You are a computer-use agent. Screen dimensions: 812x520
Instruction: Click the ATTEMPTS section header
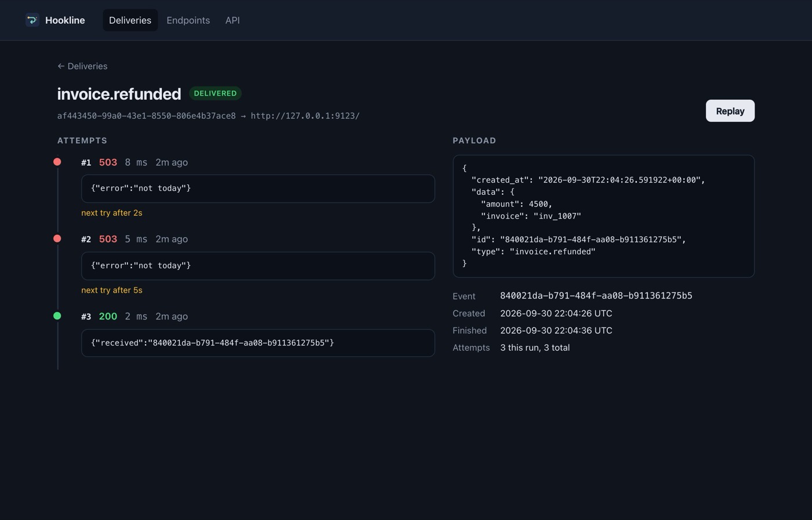pos(82,140)
